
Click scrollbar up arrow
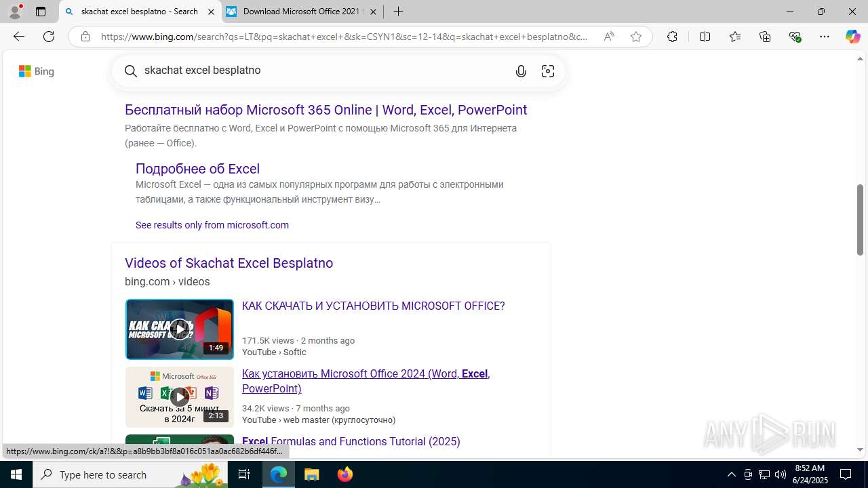(860, 59)
